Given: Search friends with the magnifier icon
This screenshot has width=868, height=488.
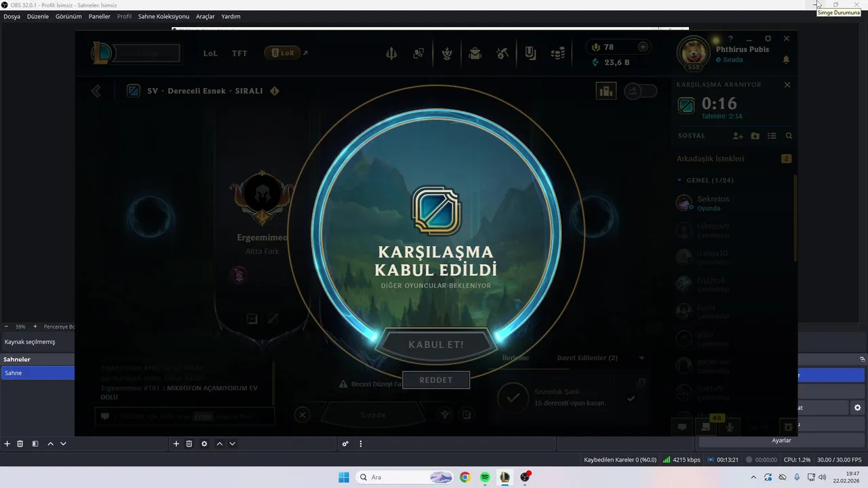Looking at the screenshot, I should coord(789,136).
